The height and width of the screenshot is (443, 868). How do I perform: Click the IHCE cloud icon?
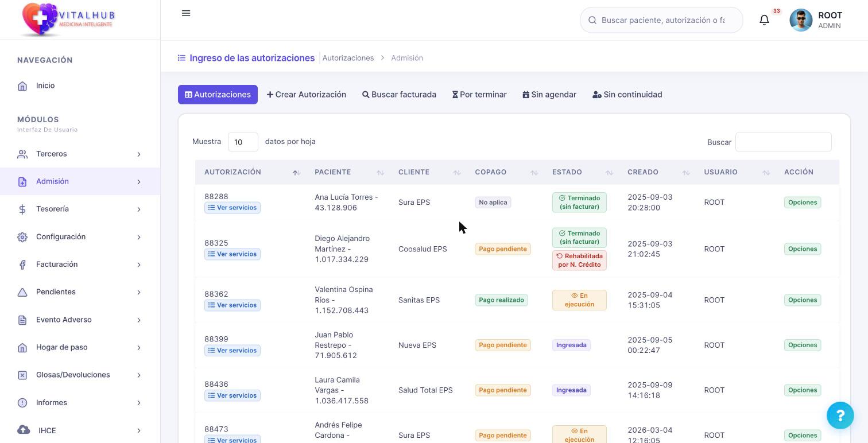pyautogui.click(x=24, y=430)
